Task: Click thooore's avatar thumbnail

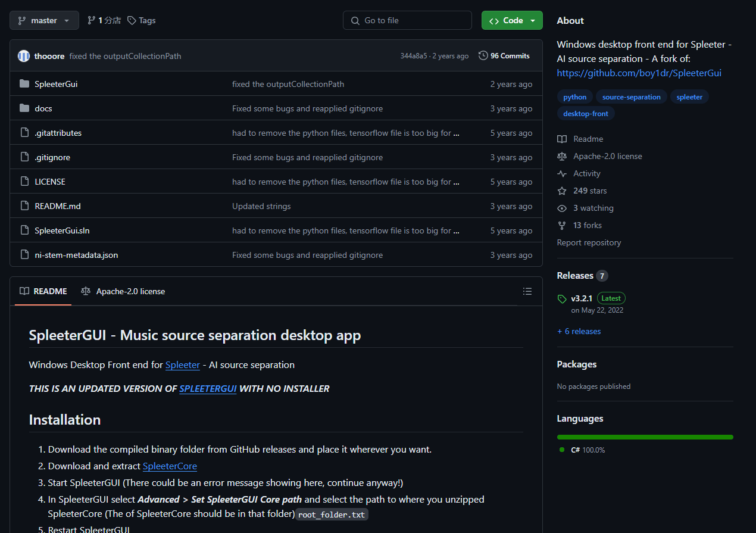Action: pos(24,56)
